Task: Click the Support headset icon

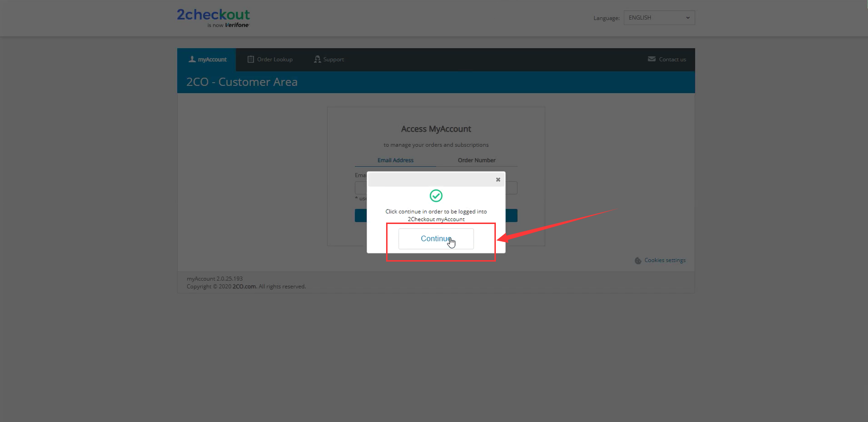Action: click(x=317, y=59)
